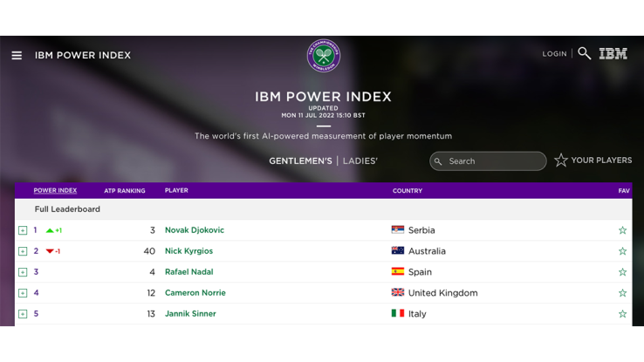Click the Italy country text
Image resolution: width=644 pixels, height=362 pixels.
[417, 313]
